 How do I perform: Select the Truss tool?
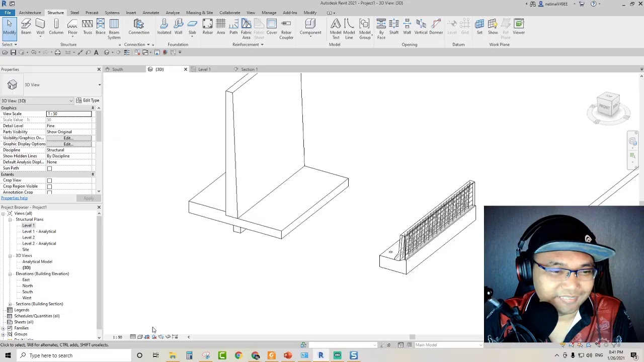(x=88, y=27)
